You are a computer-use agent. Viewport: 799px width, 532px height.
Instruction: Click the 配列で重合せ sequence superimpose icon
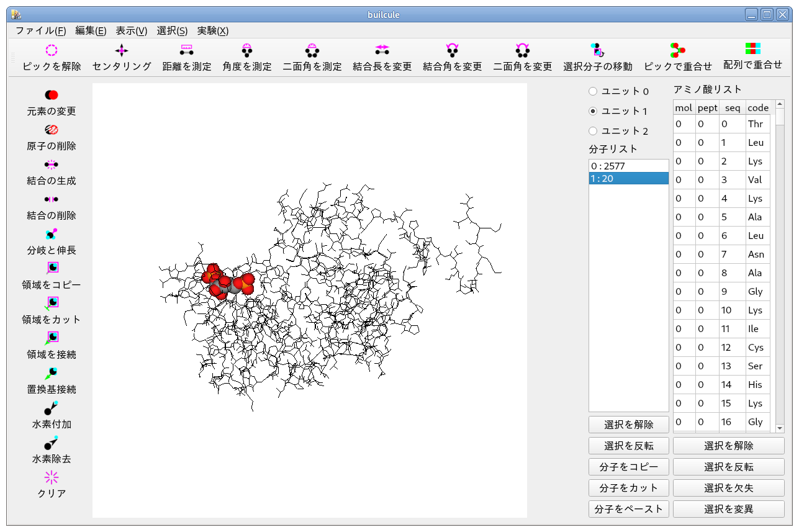[752, 50]
